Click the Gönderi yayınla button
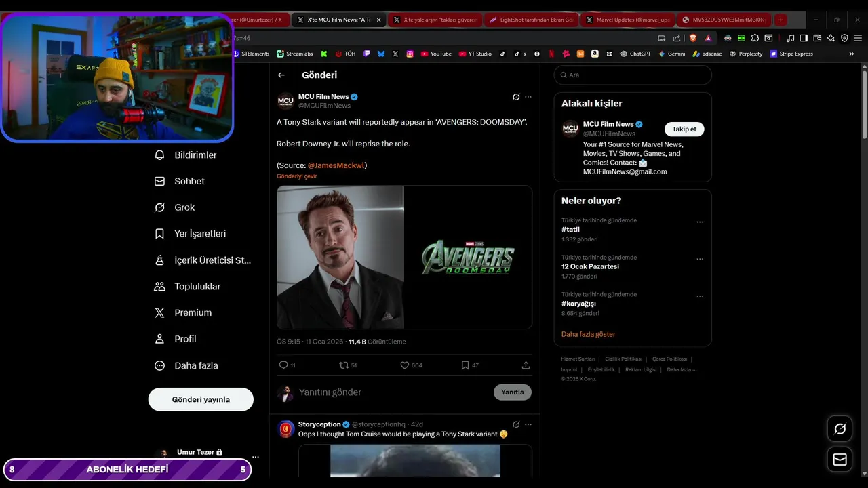This screenshot has width=868, height=488. point(201,399)
